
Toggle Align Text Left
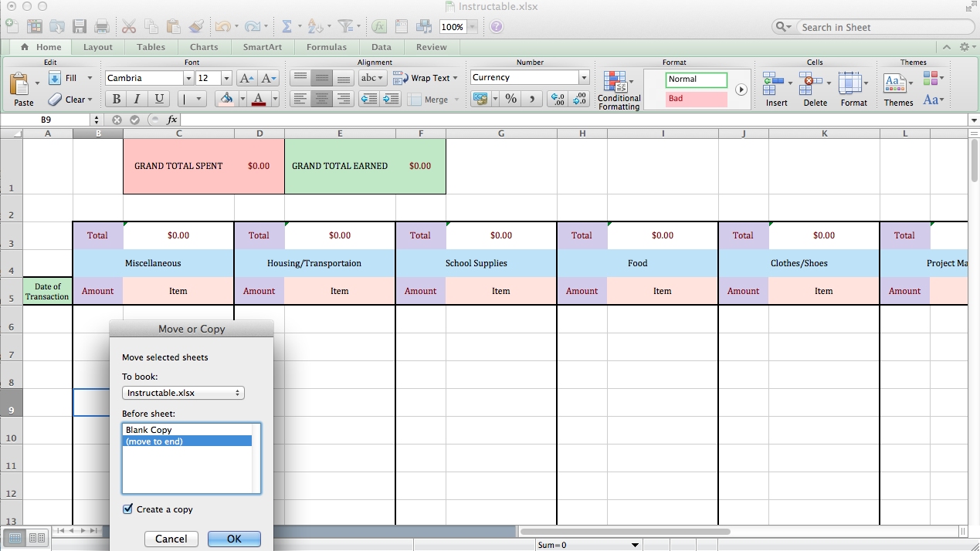(x=300, y=99)
